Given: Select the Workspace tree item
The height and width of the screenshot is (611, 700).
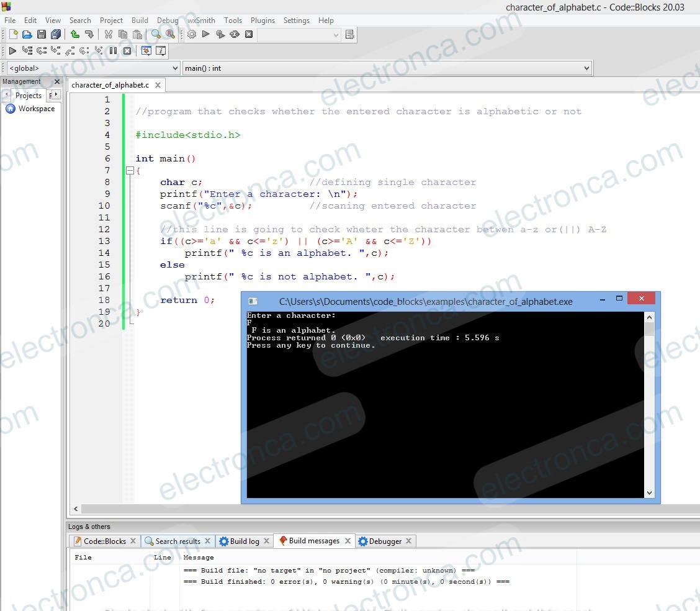Looking at the screenshot, I should [x=36, y=109].
